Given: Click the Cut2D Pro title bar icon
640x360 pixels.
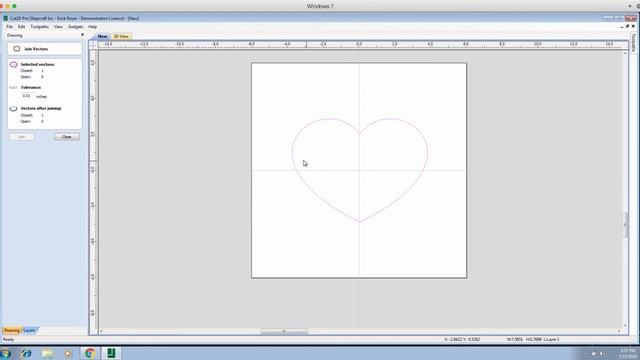Looking at the screenshot, I should pyautogui.click(x=5, y=18).
